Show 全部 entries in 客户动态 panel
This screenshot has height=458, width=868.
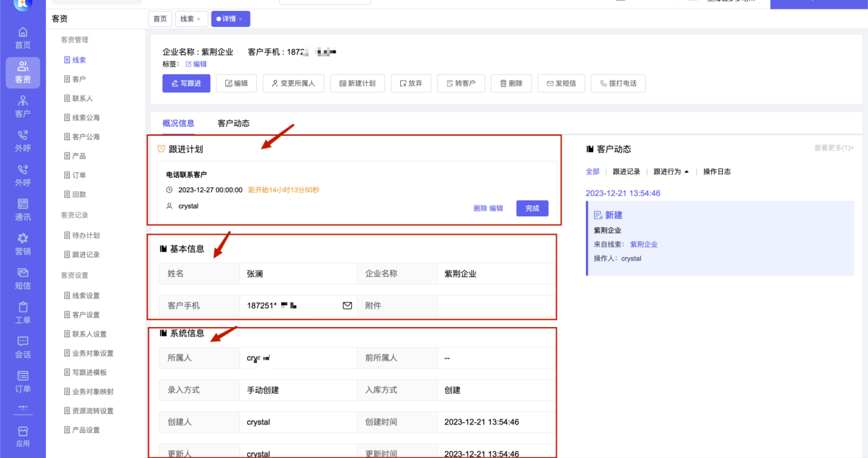point(593,172)
